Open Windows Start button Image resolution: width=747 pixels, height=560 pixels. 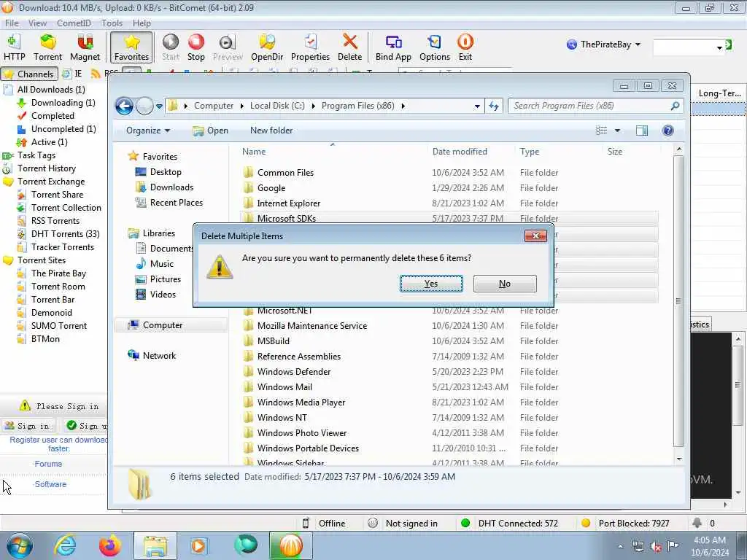(19, 545)
